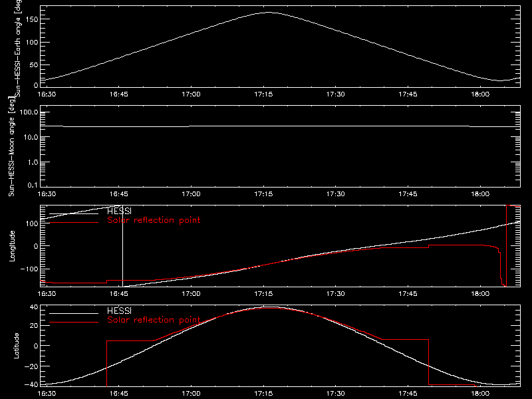Click the '-40' tick label on Latitude plot
532x399 pixels.
click(31, 384)
